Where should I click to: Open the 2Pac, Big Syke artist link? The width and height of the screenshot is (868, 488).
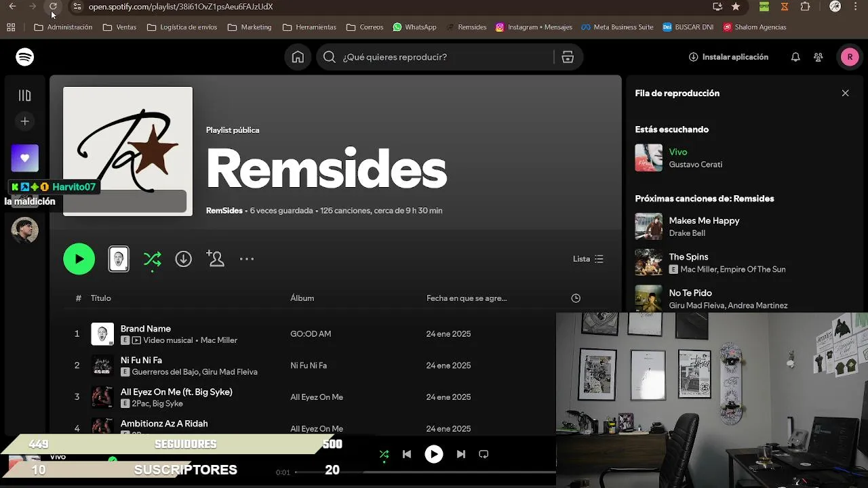tap(157, 404)
